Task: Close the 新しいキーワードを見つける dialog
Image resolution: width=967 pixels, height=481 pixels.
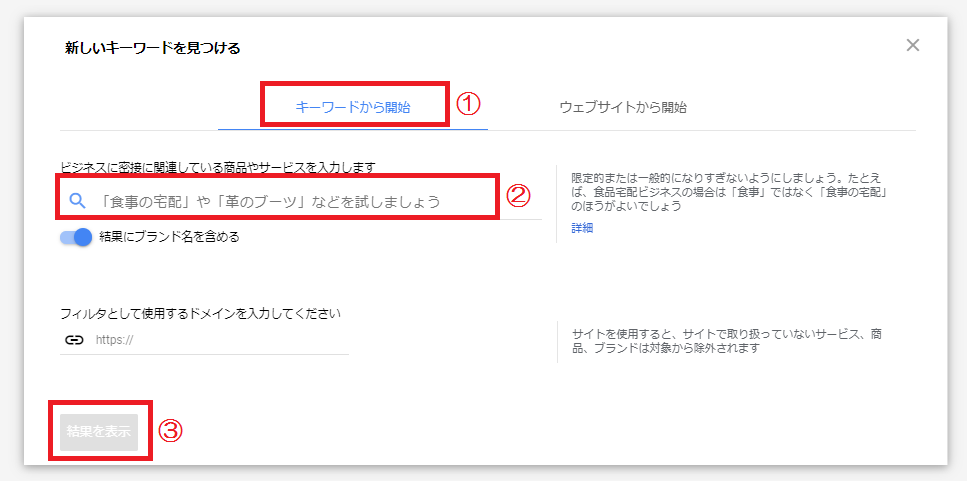Action: 913,45
